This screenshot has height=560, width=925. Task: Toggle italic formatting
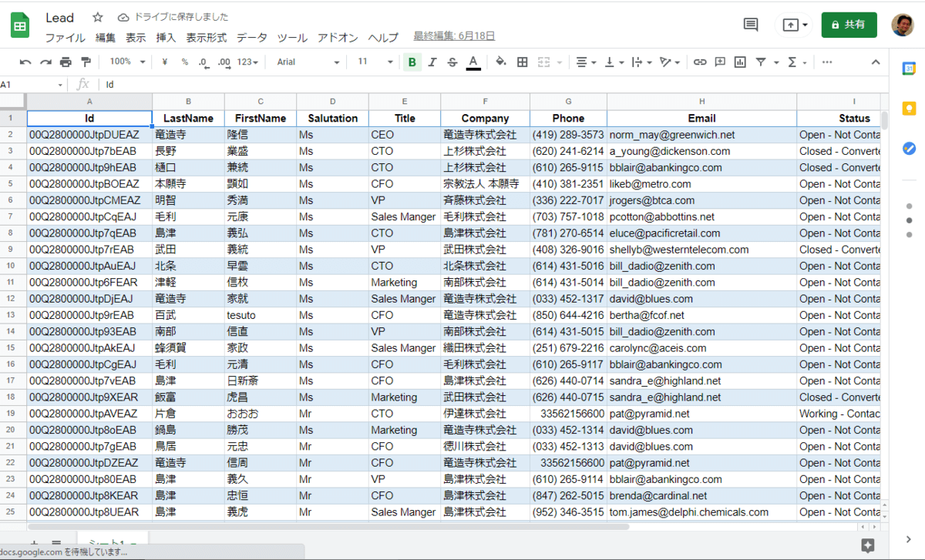pyautogui.click(x=432, y=62)
